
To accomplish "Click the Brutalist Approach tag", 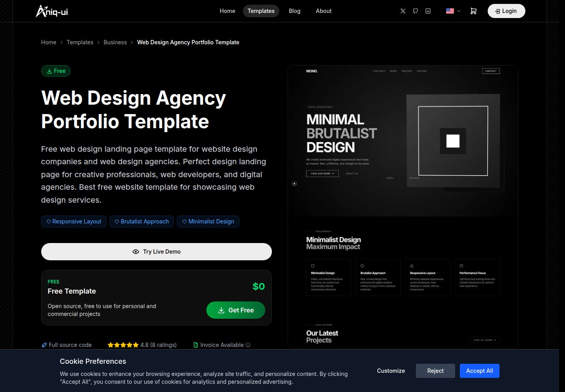I will point(142,221).
